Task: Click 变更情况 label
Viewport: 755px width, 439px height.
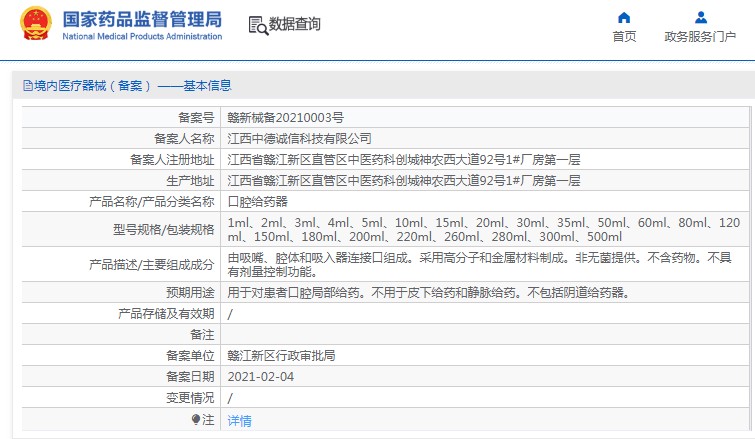Action: (190, 398)
